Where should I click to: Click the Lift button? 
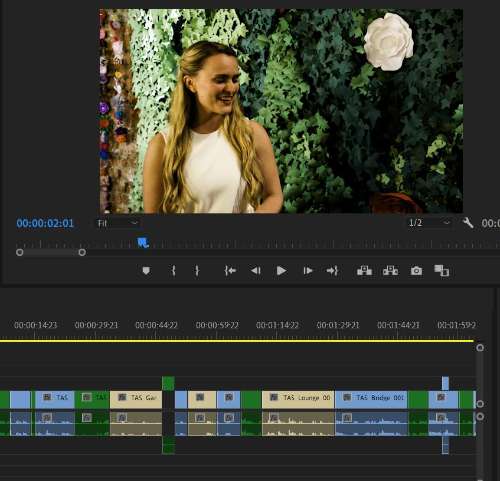(364, 271)
